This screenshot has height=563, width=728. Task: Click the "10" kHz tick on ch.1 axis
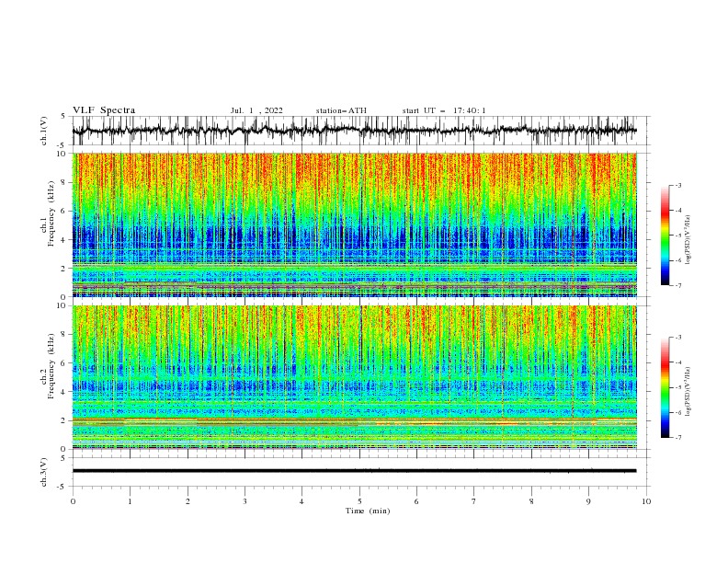point(63,154)
